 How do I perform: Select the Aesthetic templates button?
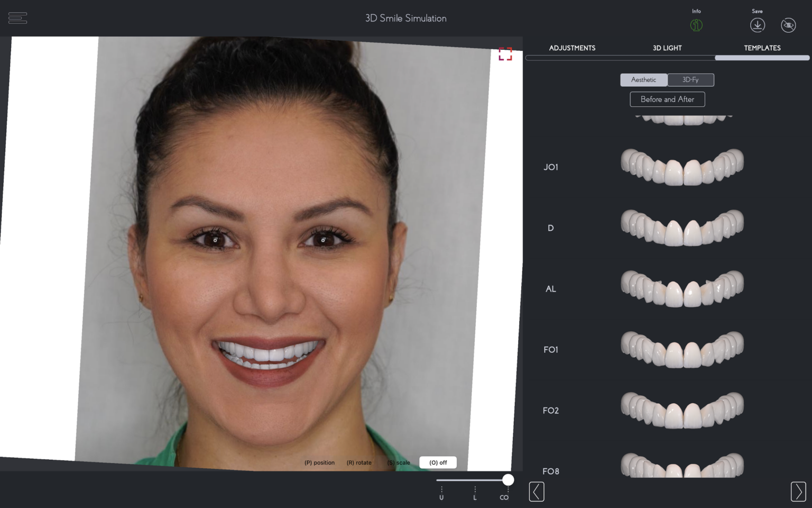pyautogui.click(x=643, y=80)
